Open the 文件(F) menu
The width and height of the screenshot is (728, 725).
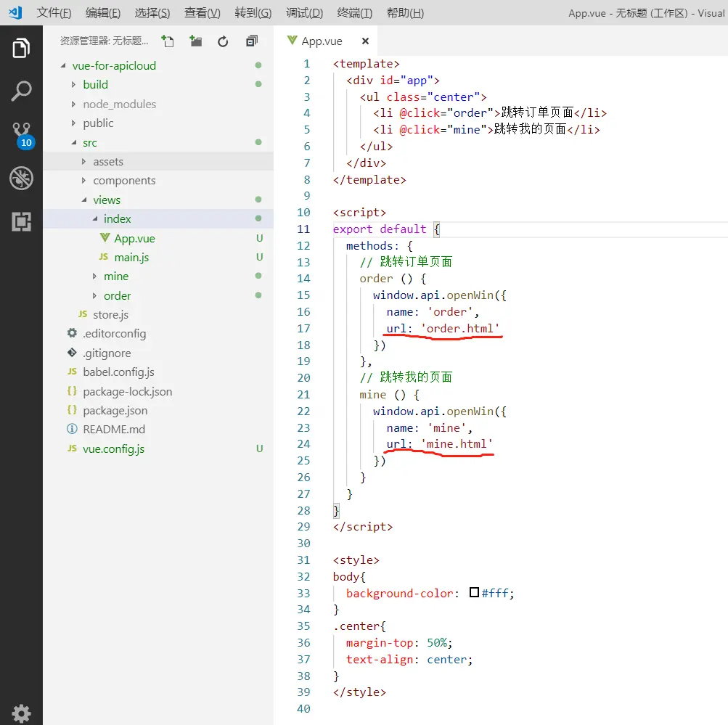click(54, 12)
